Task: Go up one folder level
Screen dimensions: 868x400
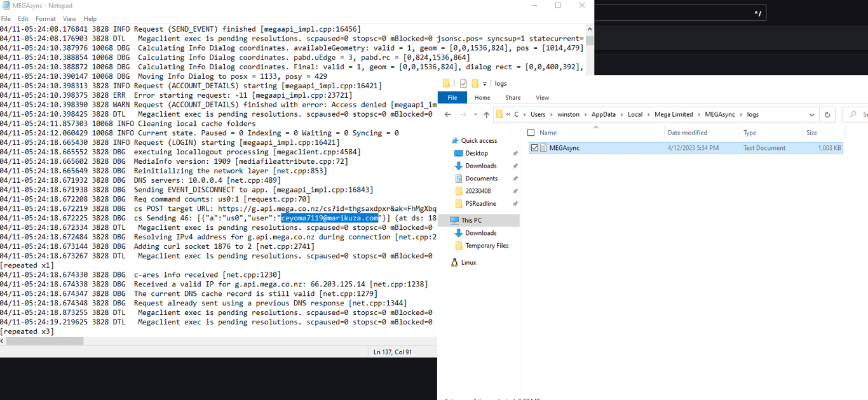Action: [486, 115]
